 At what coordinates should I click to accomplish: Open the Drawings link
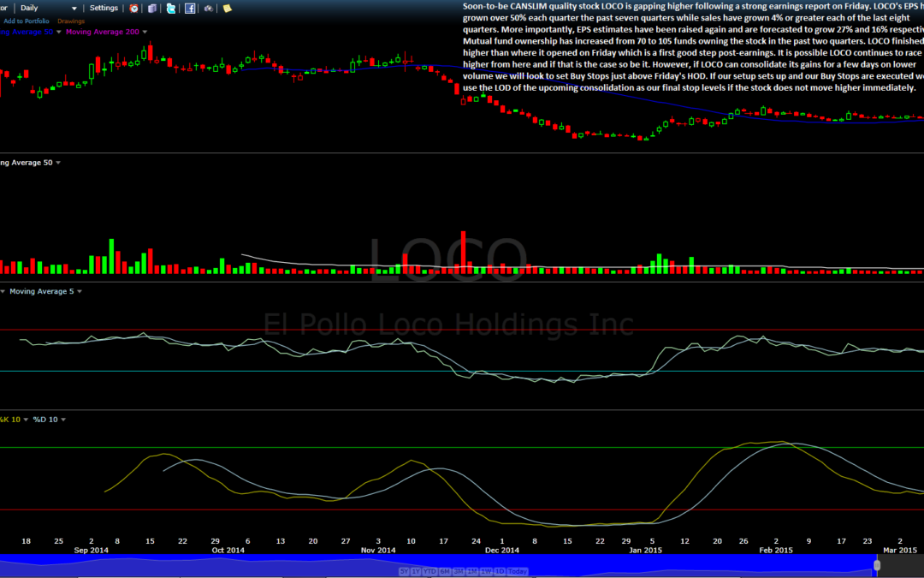point(71,21)
